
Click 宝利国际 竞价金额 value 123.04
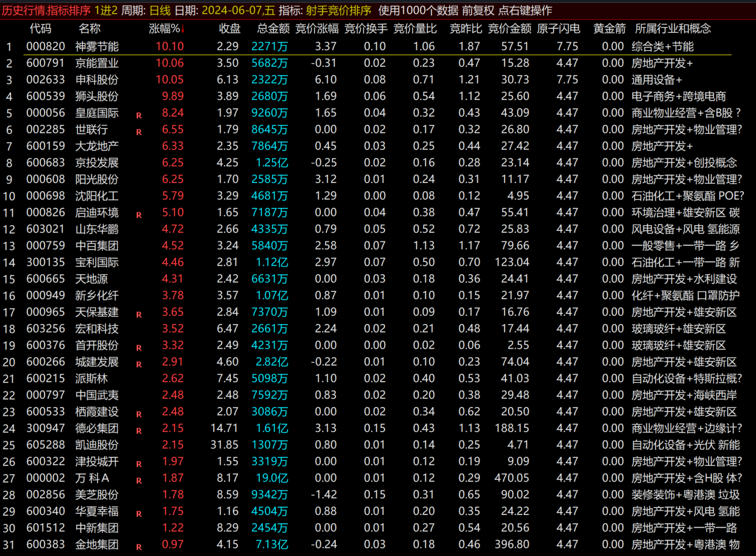(512, 262)
